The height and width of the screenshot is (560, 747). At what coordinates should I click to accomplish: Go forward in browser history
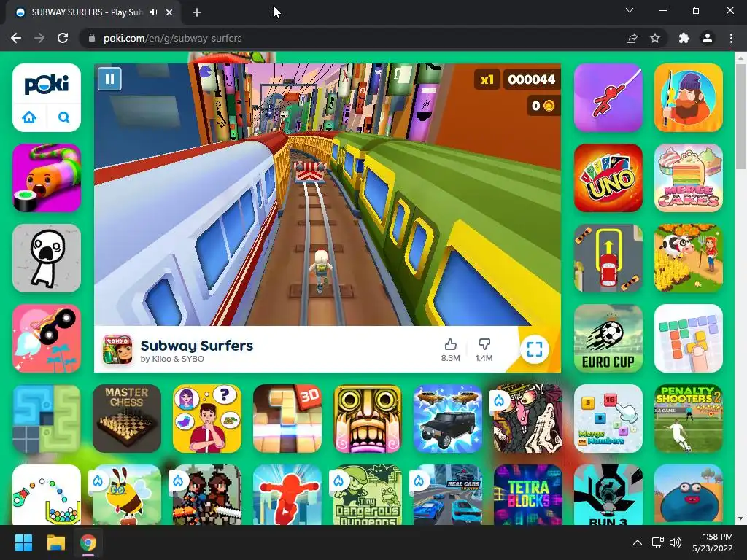(x=39, y=38)
